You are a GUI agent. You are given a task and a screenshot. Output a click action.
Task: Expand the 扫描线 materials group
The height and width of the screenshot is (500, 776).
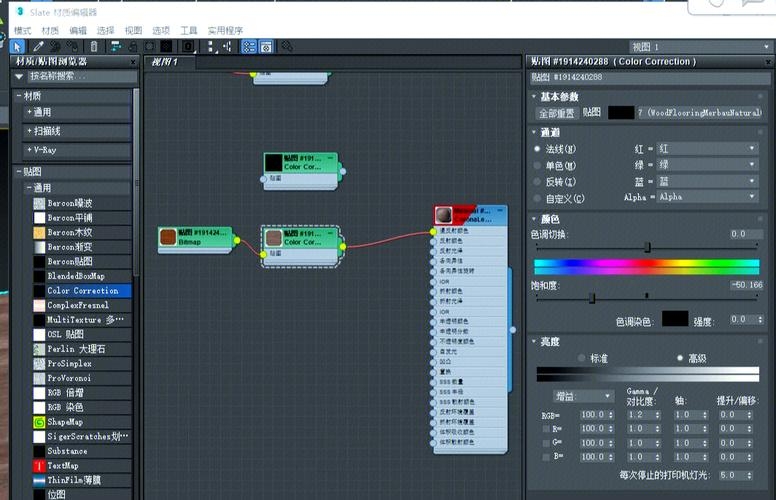pos(30,131)
